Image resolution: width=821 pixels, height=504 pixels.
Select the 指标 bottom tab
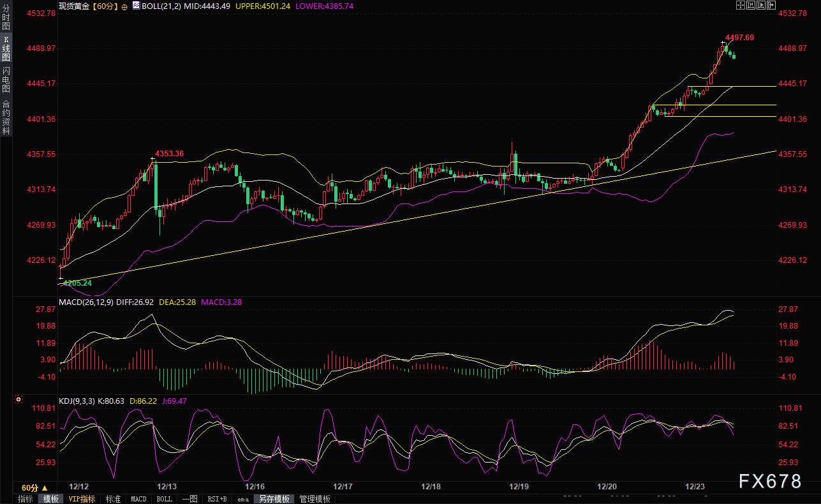pos(26,499)
